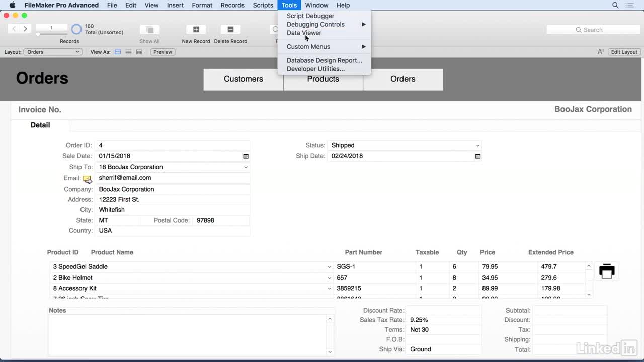Screen dimensions: 644x362
Task: Switch to List view icon
Action: point(128,52)
